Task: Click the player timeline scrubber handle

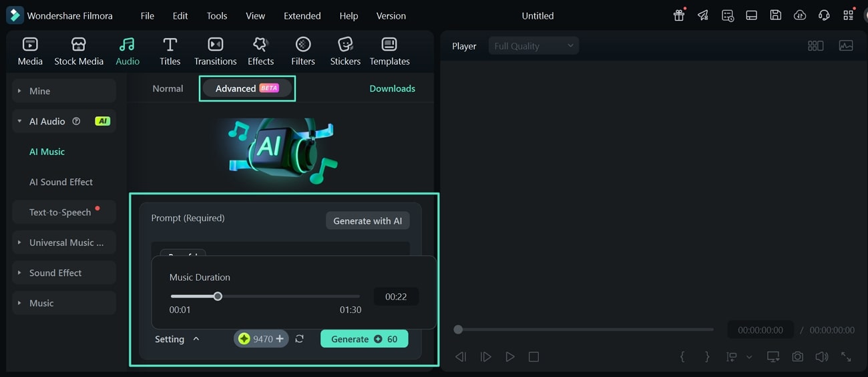Action: coord(458,330)
